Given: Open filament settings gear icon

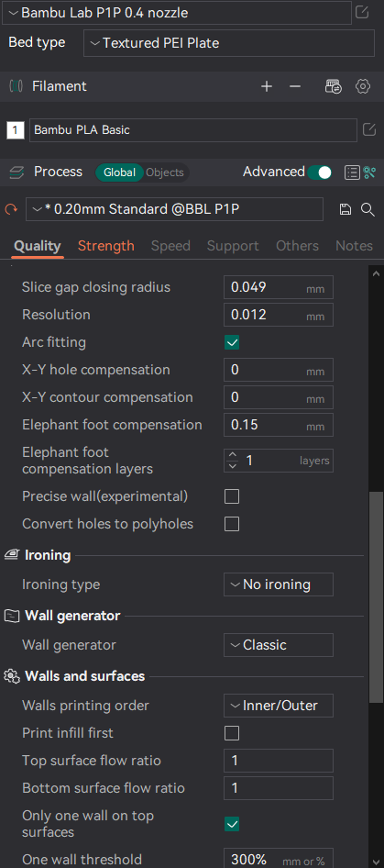Looking at the screenshot, I should point(362,86).
